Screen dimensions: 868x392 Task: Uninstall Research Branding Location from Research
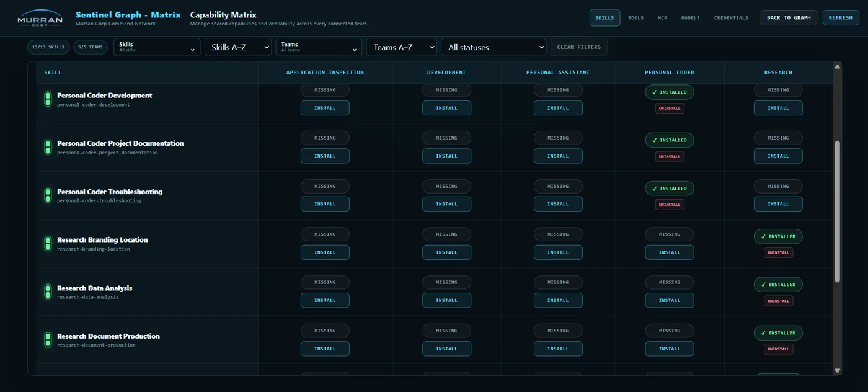tap(778, 252)
